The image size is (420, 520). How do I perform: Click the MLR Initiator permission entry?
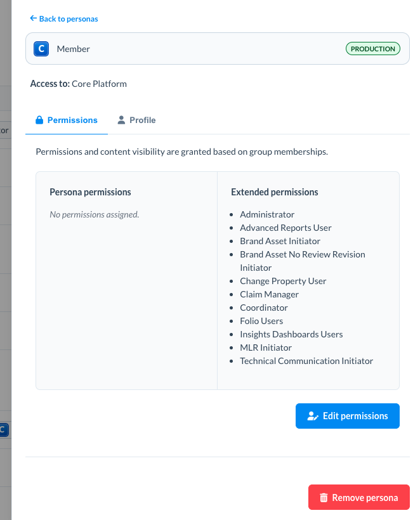coord(266,348)
